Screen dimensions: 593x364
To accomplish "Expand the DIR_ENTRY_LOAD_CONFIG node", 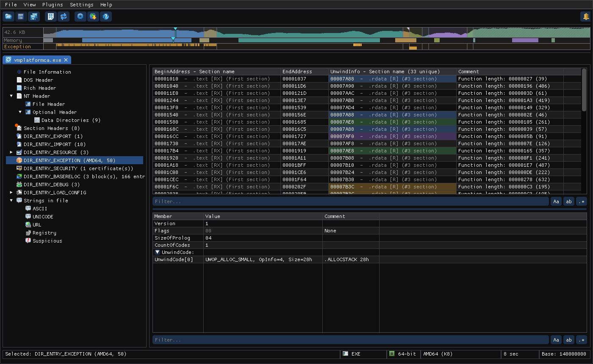I will point(11,193).
